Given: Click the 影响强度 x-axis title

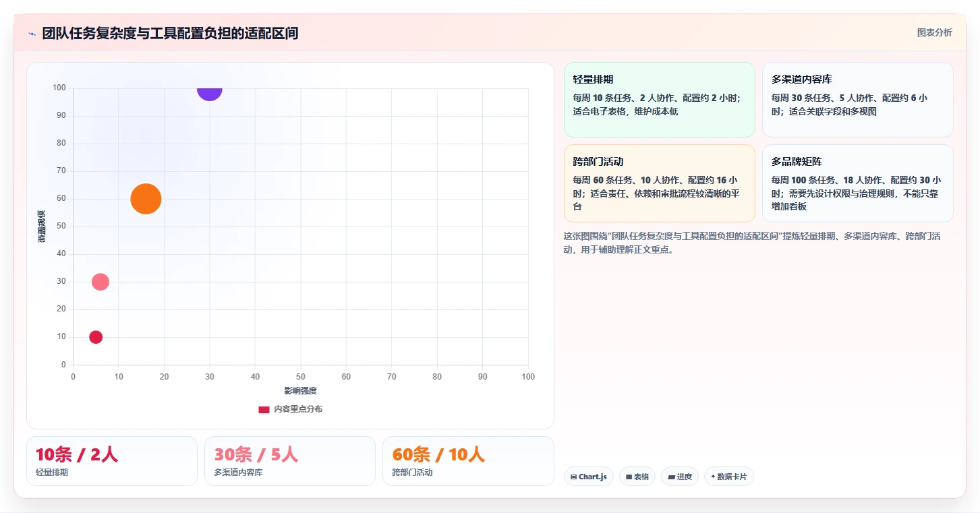Looking at the screenshot, I should (x=300, y=391).
